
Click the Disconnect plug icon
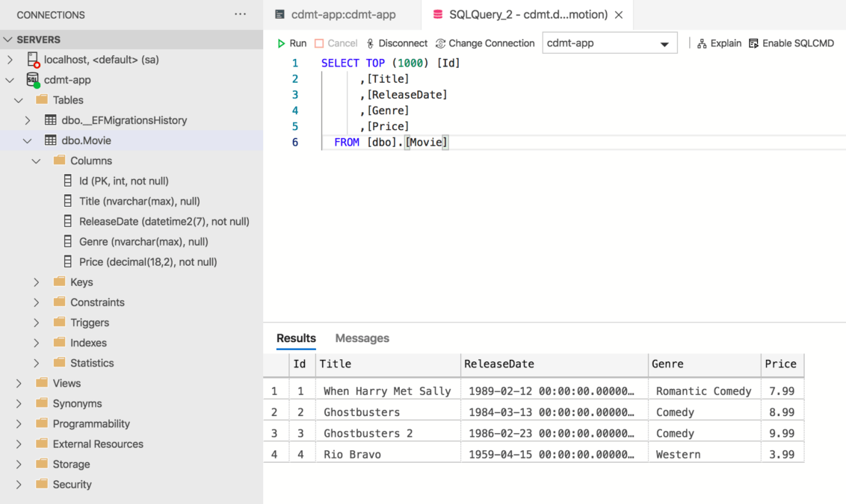pos(370,43)
